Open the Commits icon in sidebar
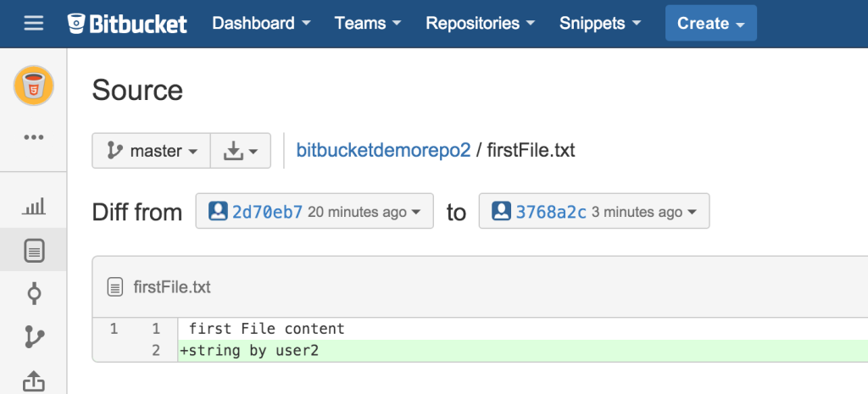Viewport: 868px width, 394px height. click(x=33, y=294)
